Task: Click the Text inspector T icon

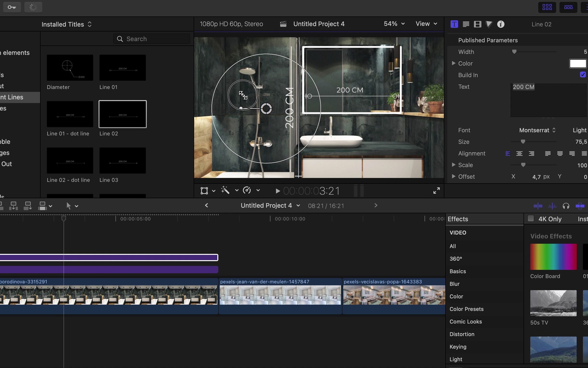Action: coord(454,24)
